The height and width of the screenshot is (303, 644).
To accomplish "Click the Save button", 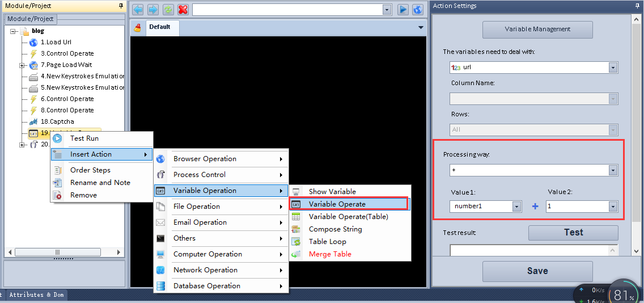I will click(x=537, y=271).
